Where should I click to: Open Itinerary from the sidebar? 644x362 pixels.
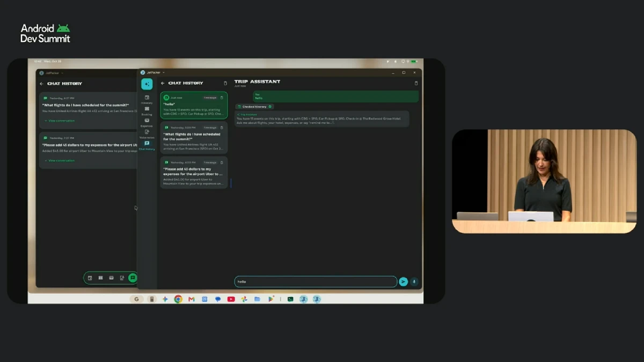[x=147, y=99]
